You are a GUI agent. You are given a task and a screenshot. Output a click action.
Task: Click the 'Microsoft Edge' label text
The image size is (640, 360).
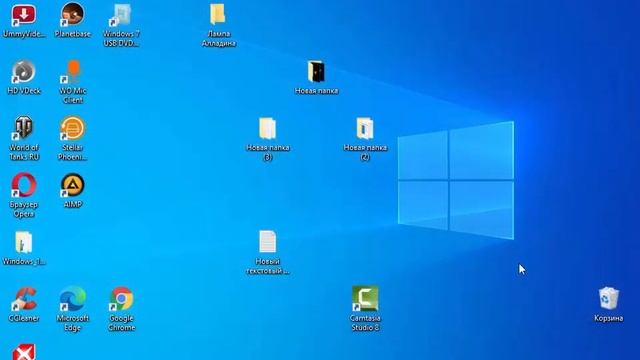point(73,322)
